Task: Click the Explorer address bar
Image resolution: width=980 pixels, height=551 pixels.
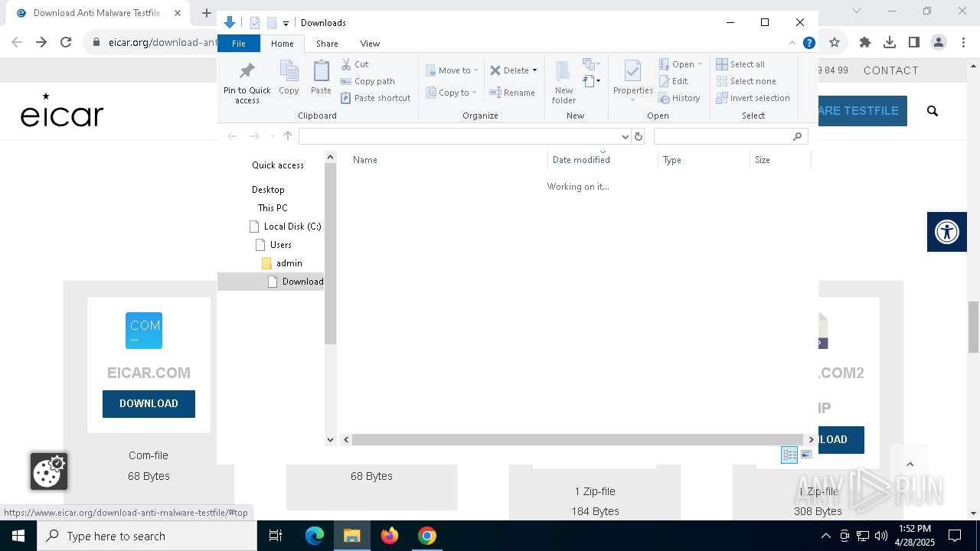Action: point(459,136)
